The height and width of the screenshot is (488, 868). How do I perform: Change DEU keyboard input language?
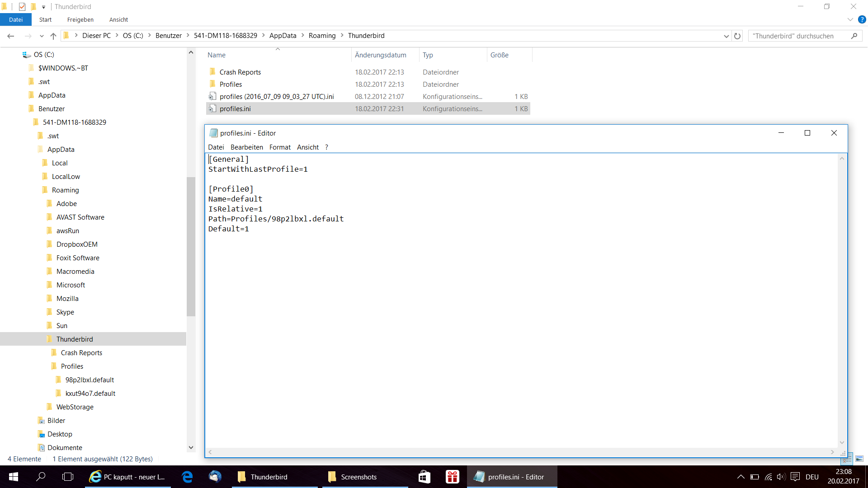(x=812, y=477)
